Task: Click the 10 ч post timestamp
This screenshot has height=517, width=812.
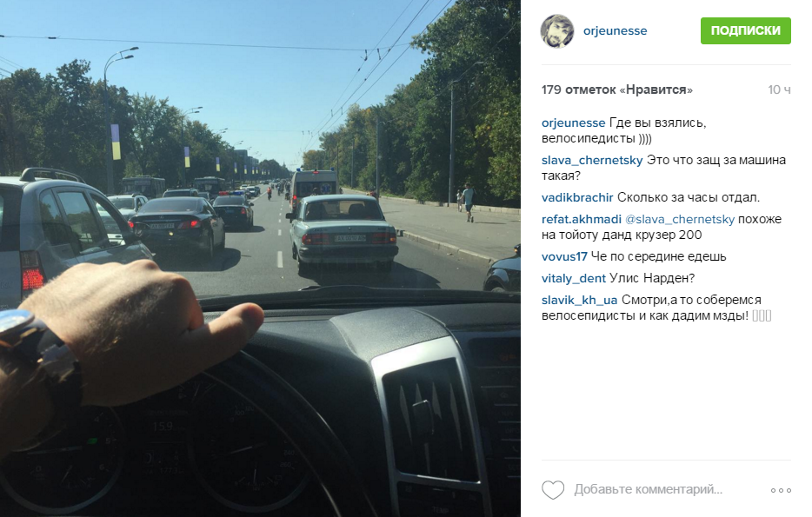Action: 779,89
